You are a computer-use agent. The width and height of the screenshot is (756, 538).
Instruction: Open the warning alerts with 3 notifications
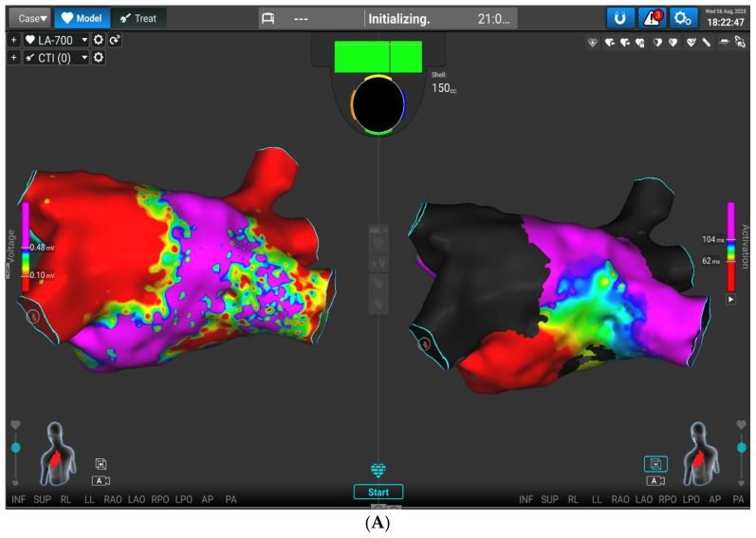652,18
